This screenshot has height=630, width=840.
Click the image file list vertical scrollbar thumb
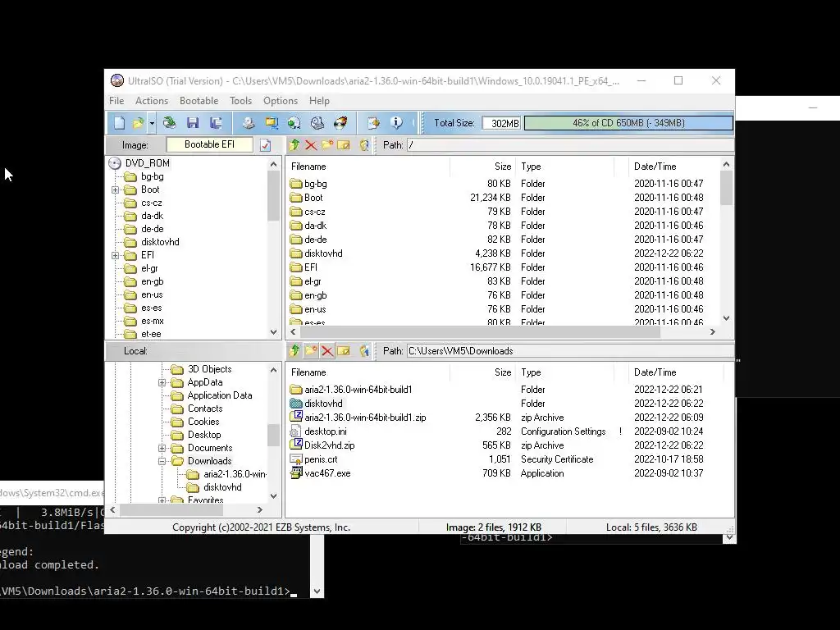727,188
